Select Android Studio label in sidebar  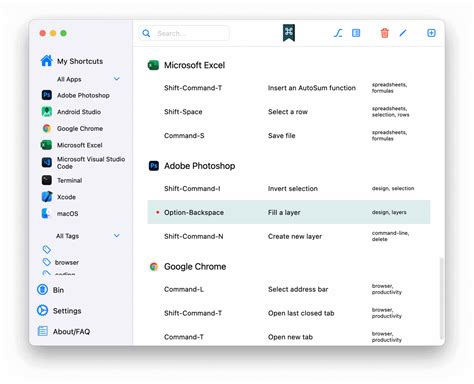(x=79, y=112)
